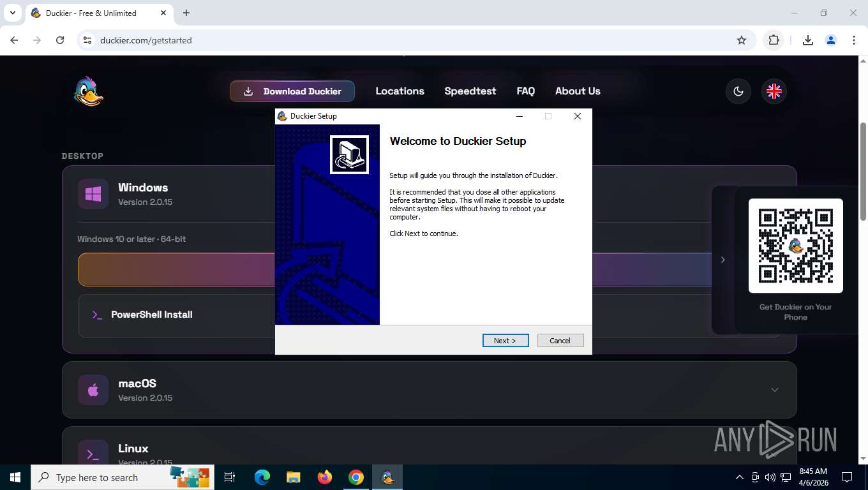Minimize the Duckier Setup window
Image resolution: width=868 pixels, height=490 pixels.
click(x=520, y=116)
